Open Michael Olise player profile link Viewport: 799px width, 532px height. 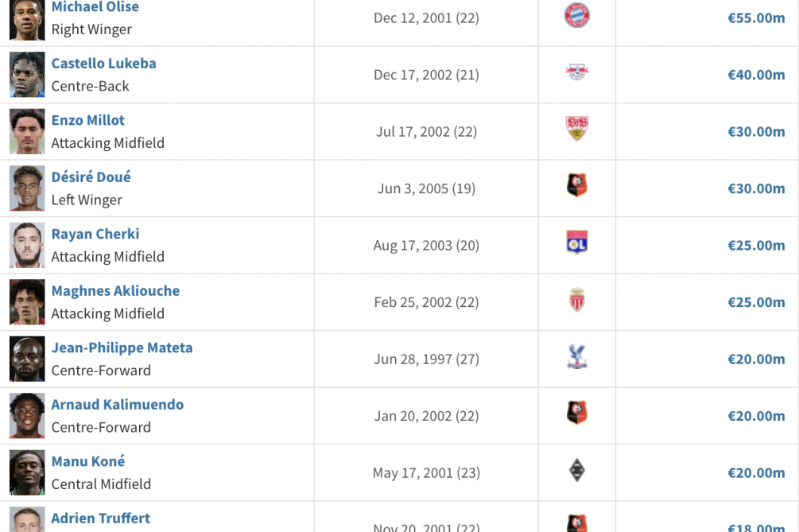point(95,6)
